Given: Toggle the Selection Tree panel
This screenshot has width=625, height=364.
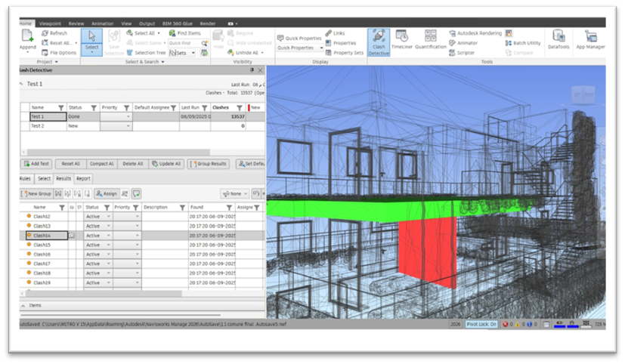Looking at the screenshot, I should pos(145,53).
